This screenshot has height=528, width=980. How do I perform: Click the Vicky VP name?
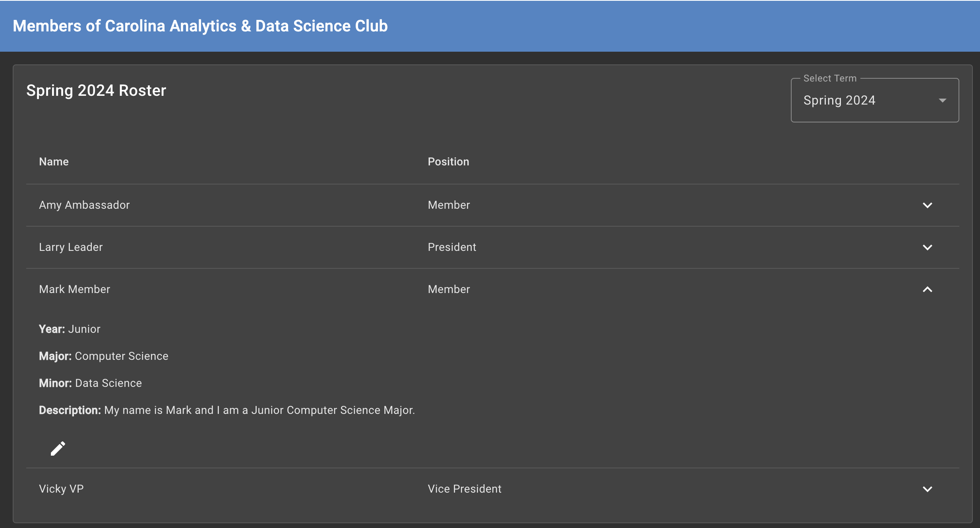pyautogui.click(x=61, y=489)
